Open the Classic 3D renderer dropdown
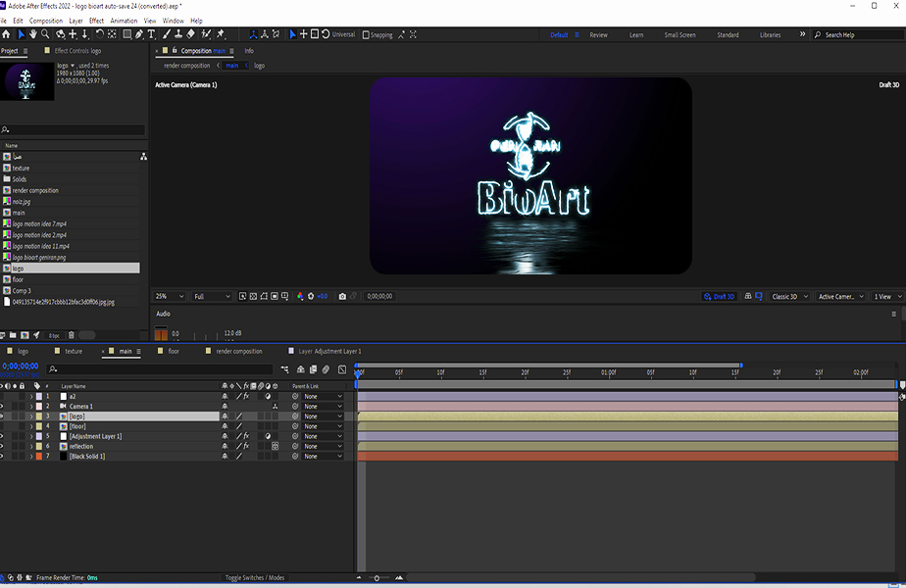Screen dimensions: 906x588 789,296
